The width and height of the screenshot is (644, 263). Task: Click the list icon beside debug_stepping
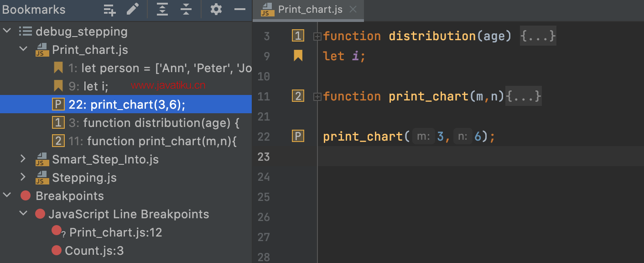pyautogui.click(x=25, y=32)
